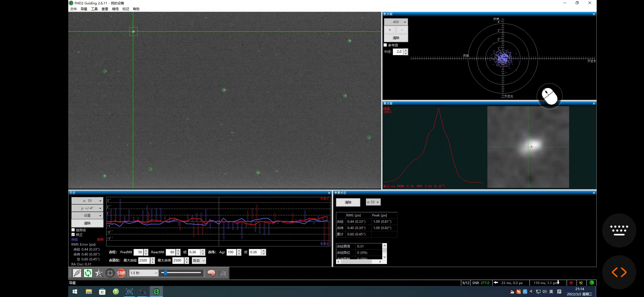Screen dimensions: 644x297
Task: Click the 半径 radius 2.0 field
Action: 398,52
